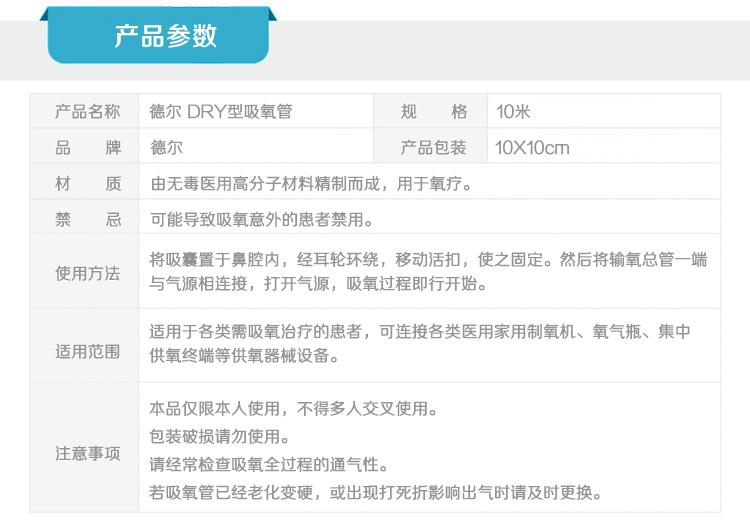Select the 材质 label cell
The width and height of the screenshot is (750, 530).
click(87, 184)
